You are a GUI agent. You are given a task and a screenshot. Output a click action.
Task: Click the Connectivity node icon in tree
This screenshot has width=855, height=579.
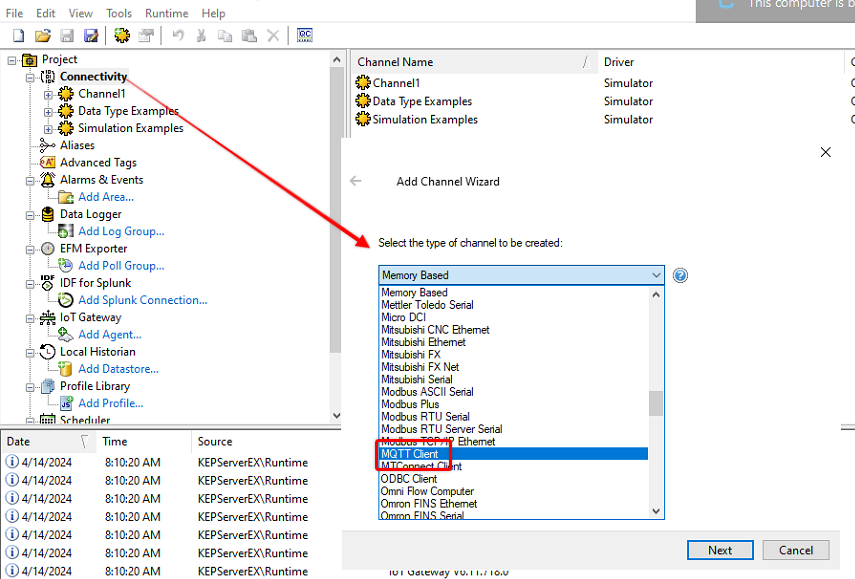click(x=48, y=77)
